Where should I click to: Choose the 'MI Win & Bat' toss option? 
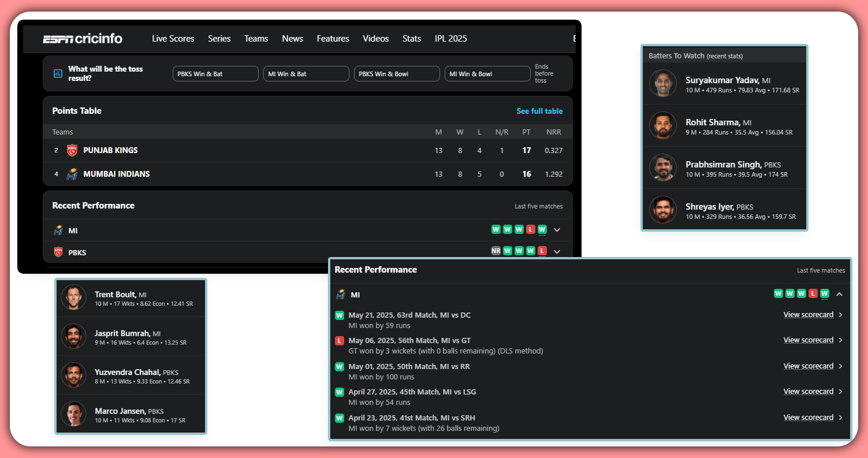306,74
